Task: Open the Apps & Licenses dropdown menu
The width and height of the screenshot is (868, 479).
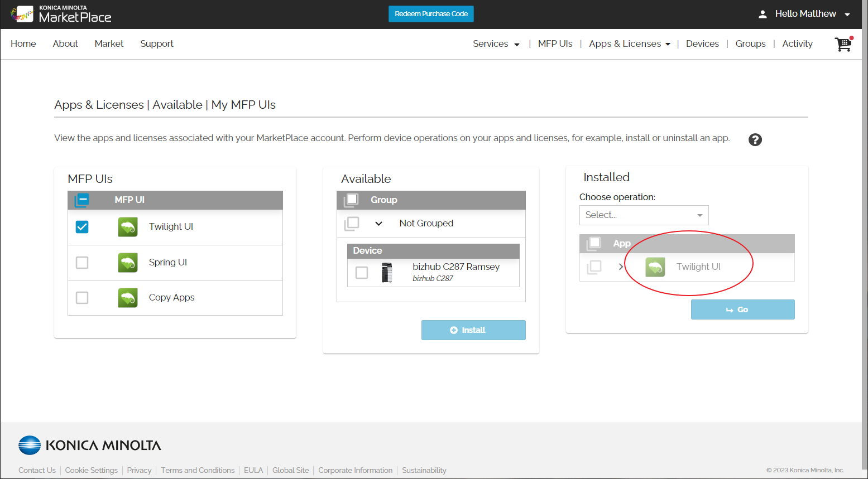Action: point(630,44)
